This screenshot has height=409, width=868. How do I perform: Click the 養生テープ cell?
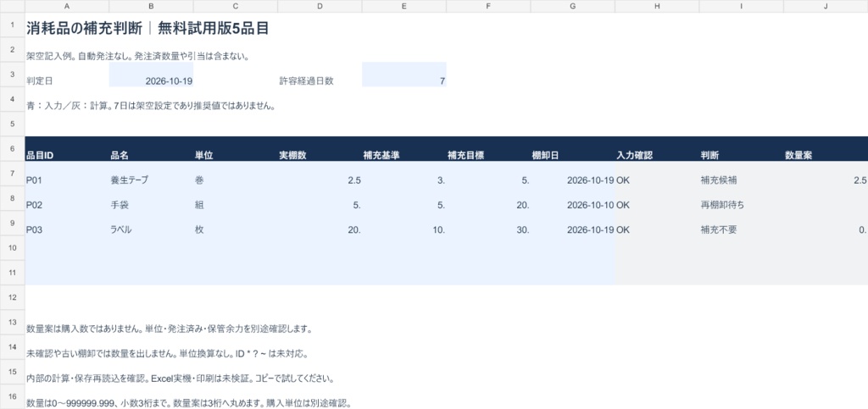point(151,174)
